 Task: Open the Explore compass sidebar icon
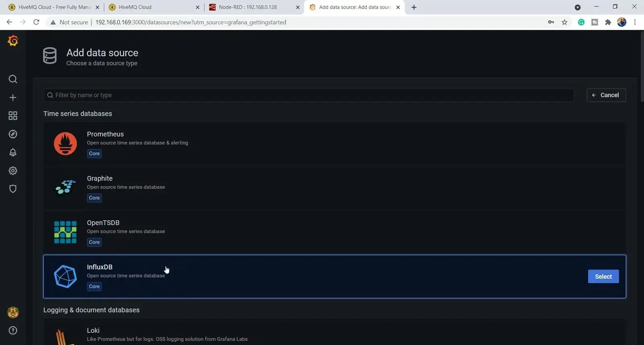pos(13,134)
